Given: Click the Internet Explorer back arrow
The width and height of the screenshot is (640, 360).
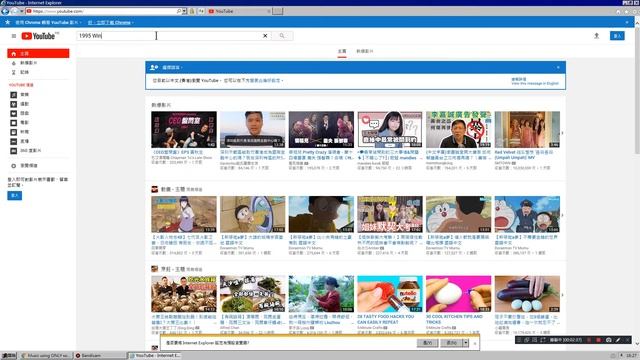Looking at the screenshot, I should click(5, 11).
